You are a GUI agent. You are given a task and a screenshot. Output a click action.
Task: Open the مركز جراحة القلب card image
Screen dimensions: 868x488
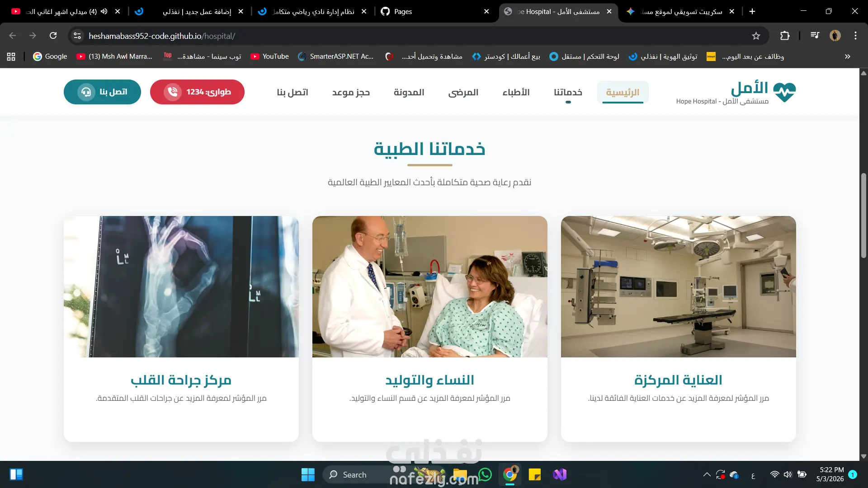181,286
